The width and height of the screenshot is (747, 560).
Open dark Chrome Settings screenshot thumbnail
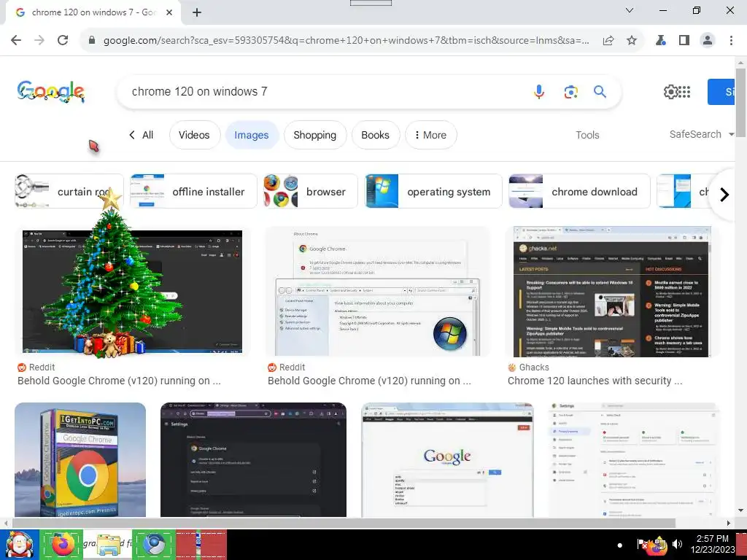253,459
